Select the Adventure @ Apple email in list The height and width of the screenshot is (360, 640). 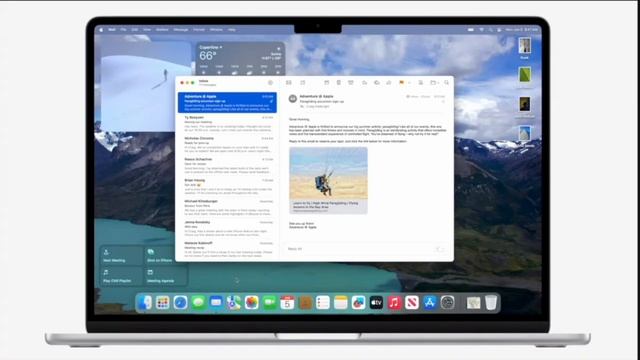tap(227, 102)
